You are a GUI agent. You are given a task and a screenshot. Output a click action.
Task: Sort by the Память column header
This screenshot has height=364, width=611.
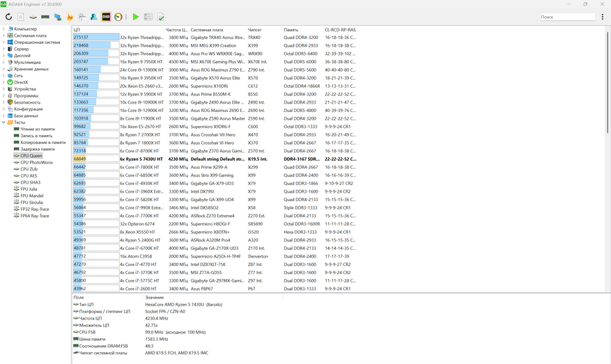[303, 30]
